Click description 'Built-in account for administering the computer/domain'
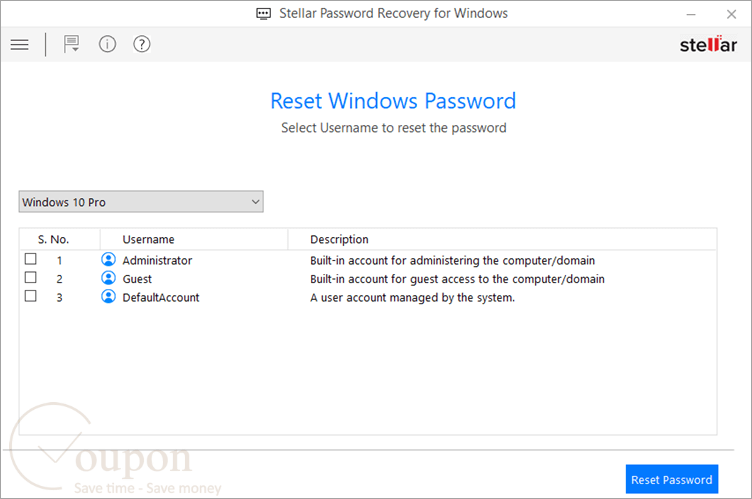Image resolution: width=752 pixels, height=499 pixels. click(452, 261)
